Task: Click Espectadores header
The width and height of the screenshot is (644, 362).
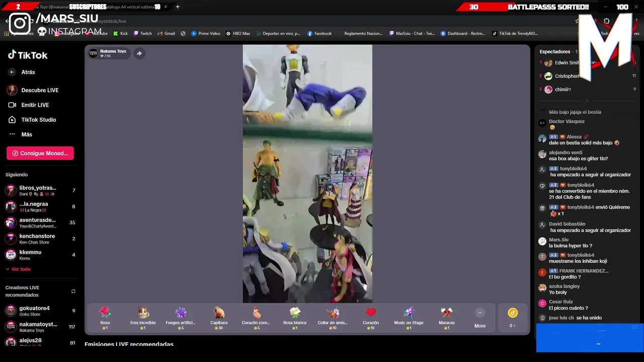Action: tap(555, 52)
